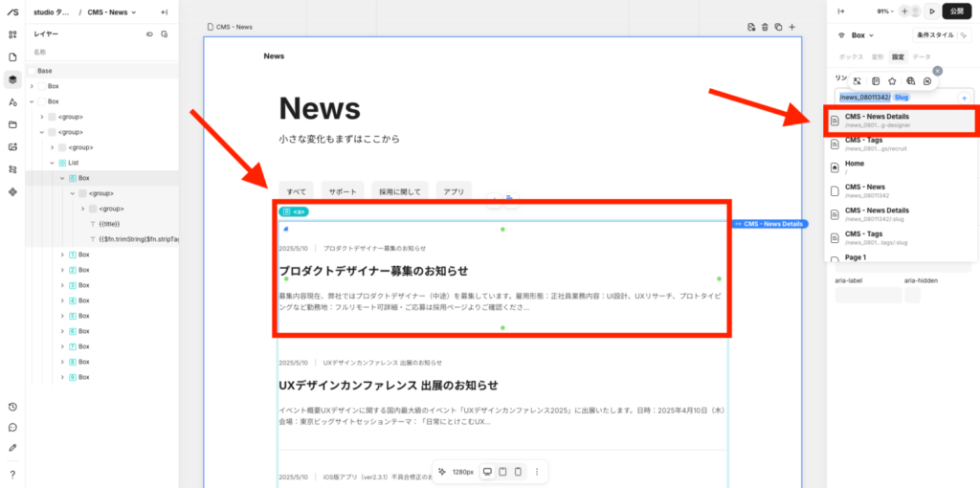Screen dimensions: 980x488
Task: Switch to the ボックス tab
Action: (851, 57)
